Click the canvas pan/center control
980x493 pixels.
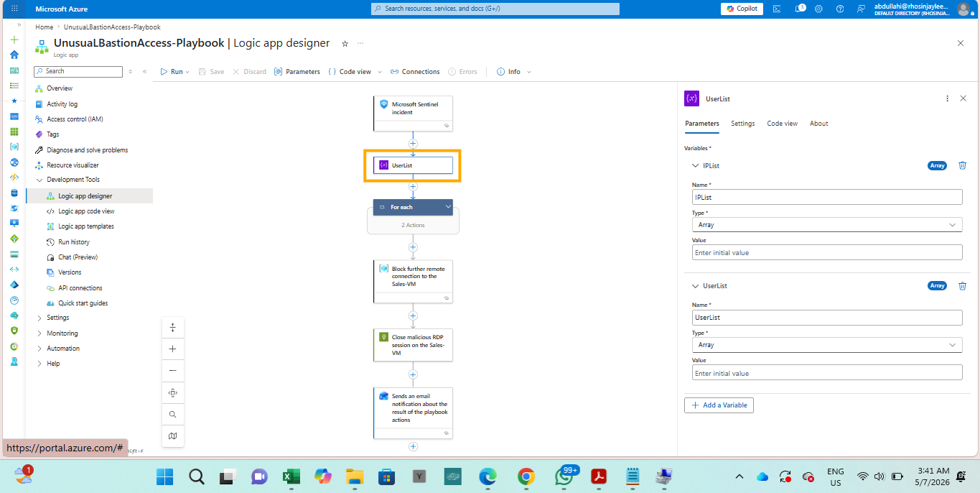(x=173, y=392)
